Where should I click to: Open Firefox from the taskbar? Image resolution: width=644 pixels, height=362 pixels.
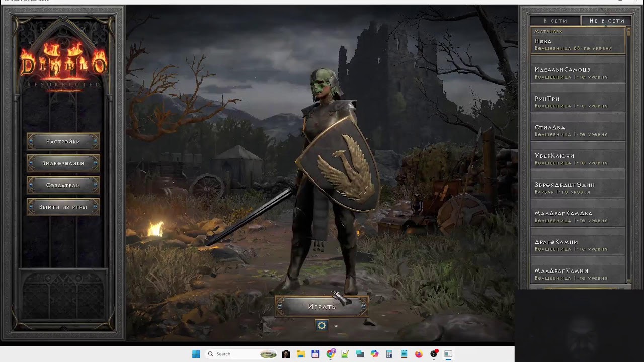pyautogui.click(x=419, y=354)
